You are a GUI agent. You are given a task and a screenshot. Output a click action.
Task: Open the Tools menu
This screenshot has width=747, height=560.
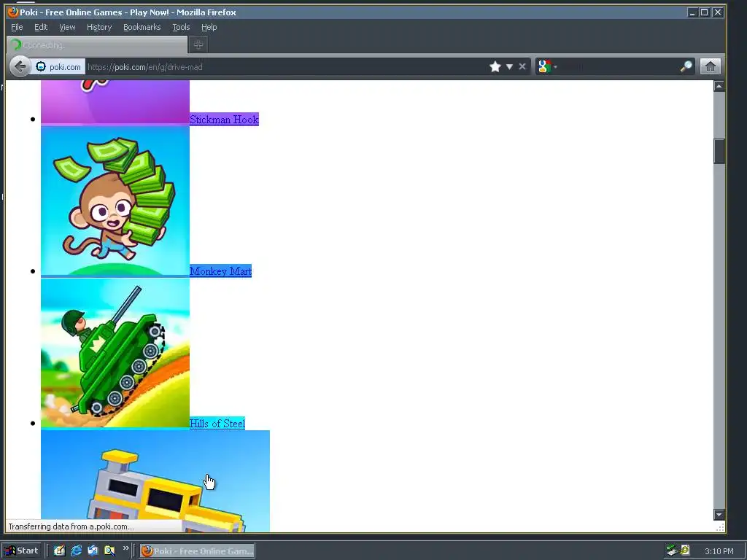[181, 27]
